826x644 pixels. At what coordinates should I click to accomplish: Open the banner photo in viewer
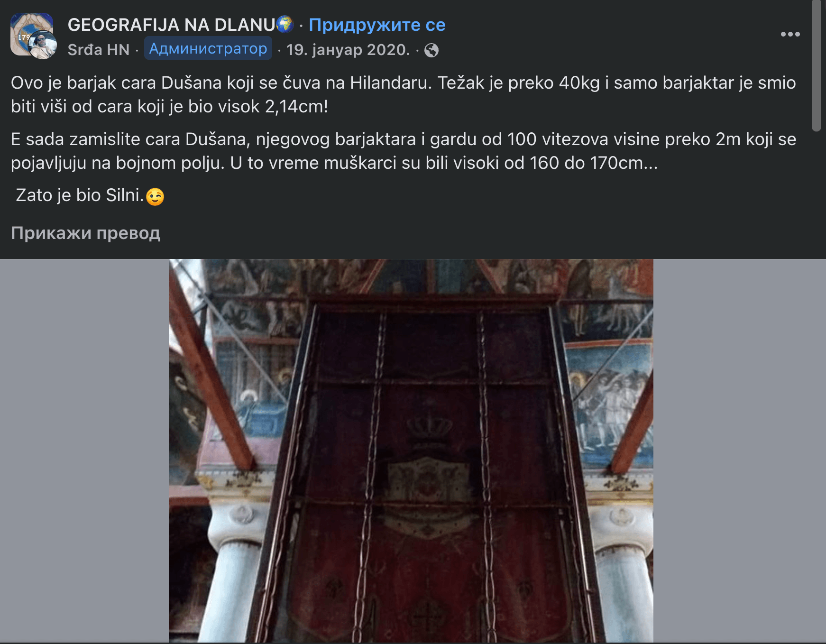coord(411,451)
